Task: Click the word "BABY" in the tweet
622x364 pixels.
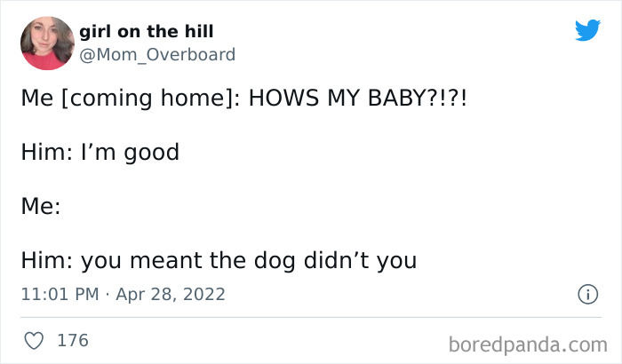Action: coord(407,99)
